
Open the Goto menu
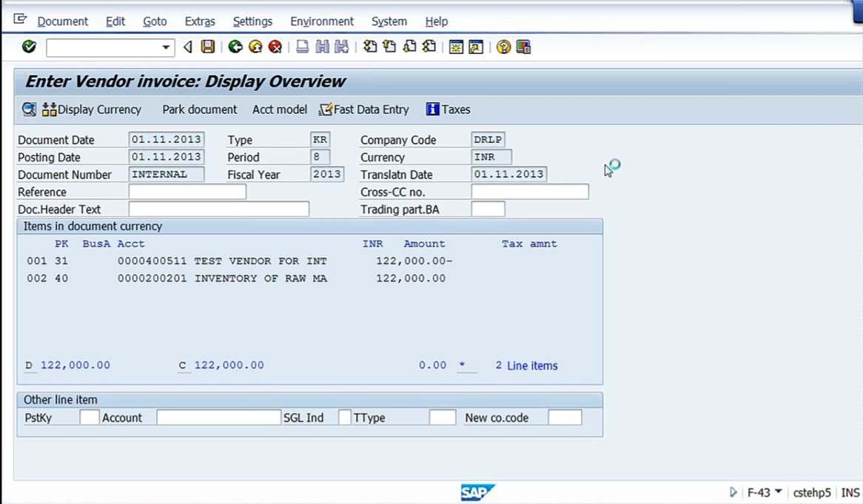(155, 21)
